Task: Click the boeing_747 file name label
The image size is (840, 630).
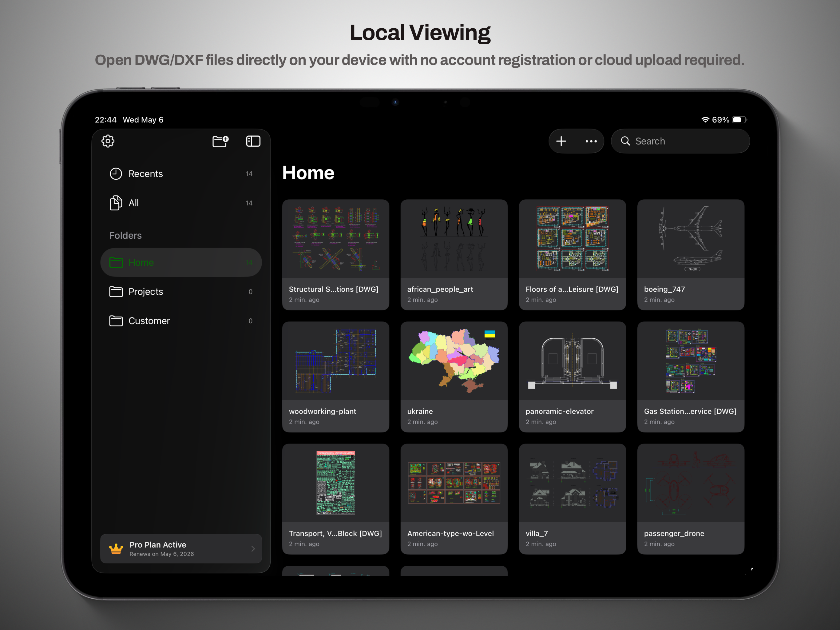Action: pyautogui.click(x=664, y=289)
